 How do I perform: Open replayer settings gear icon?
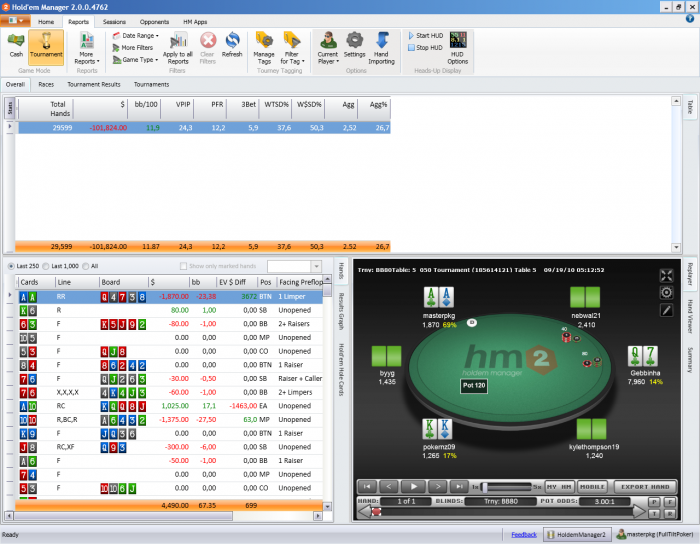tap(666, 293)
